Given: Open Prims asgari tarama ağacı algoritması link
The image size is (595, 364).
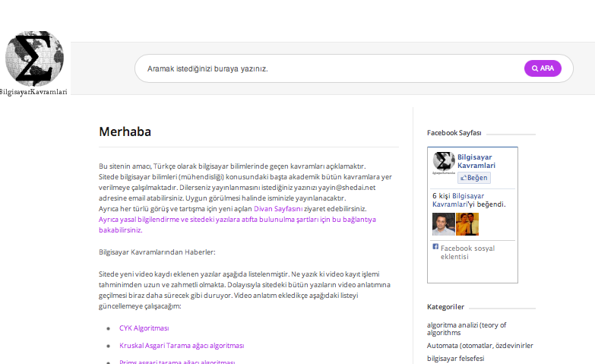Looking at the screenshot, I should [177, 362].
